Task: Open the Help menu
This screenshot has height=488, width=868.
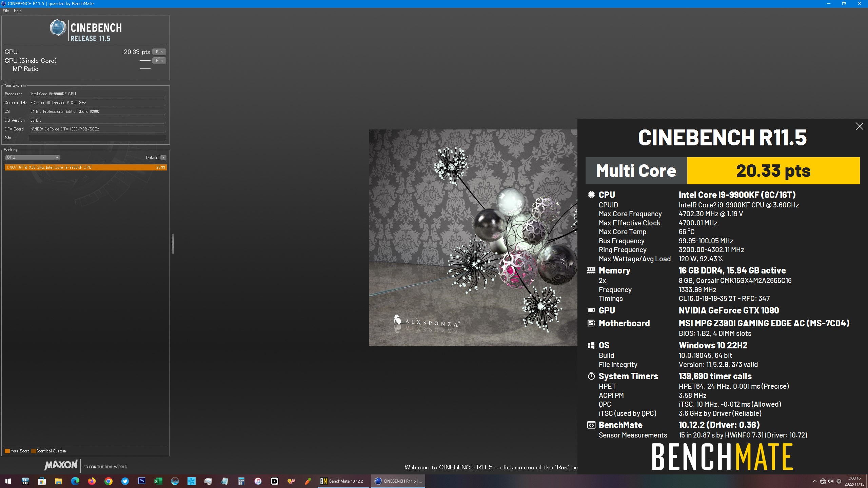Action: (18, 11)
